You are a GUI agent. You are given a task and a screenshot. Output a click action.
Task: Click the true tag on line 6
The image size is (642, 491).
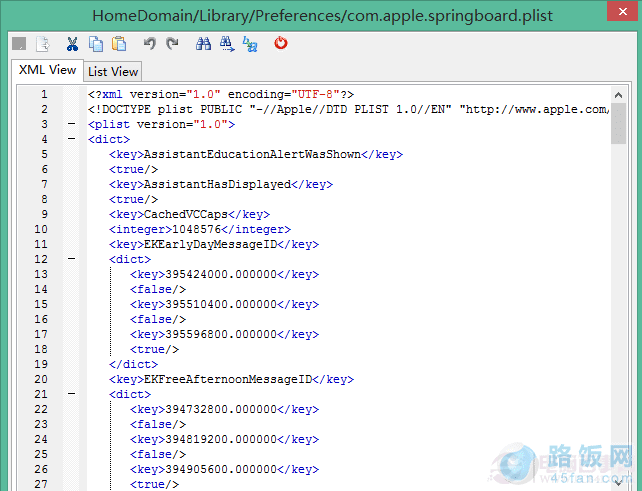tap(133, 169)
